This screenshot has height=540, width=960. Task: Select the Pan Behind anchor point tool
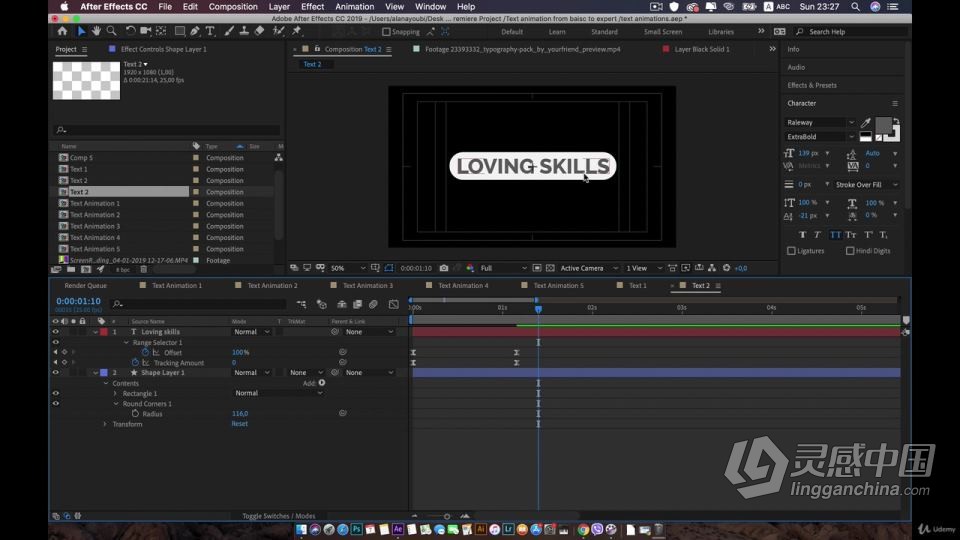coord(161,31)
